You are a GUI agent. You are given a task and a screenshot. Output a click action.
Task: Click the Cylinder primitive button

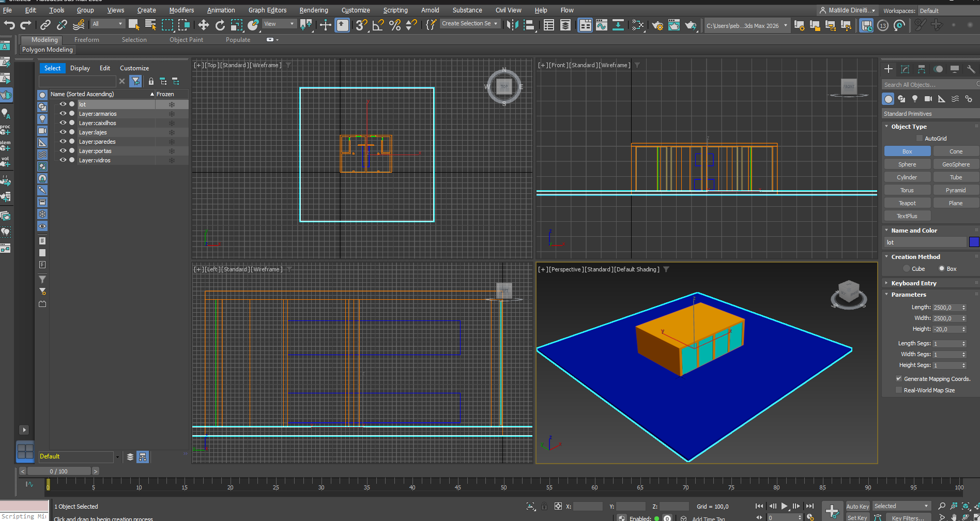coord(907,177)
